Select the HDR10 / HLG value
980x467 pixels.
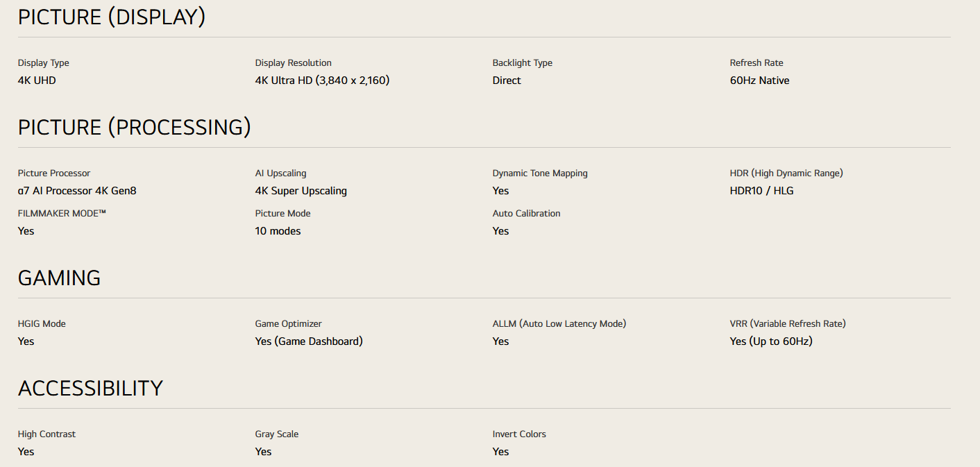point(761,191)
